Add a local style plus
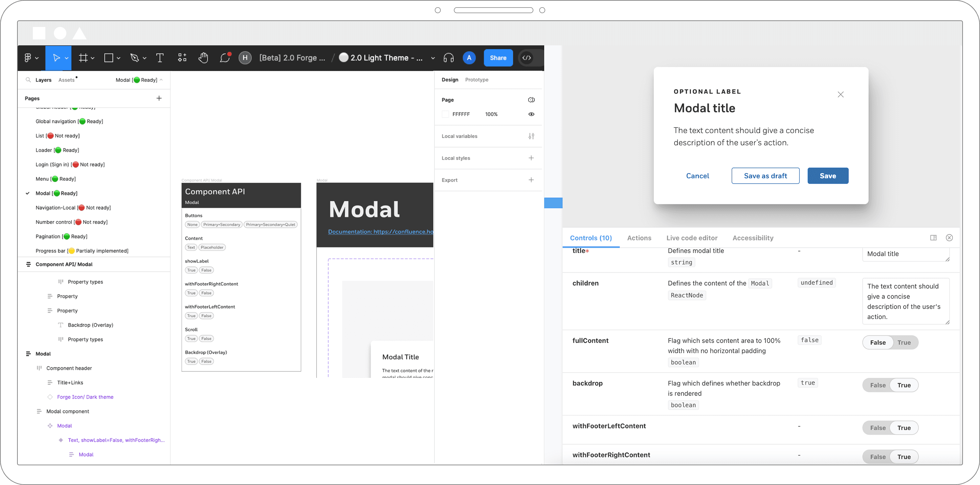Image resolution: width=980 pixels, height=485 pixels. pos(531,158)
